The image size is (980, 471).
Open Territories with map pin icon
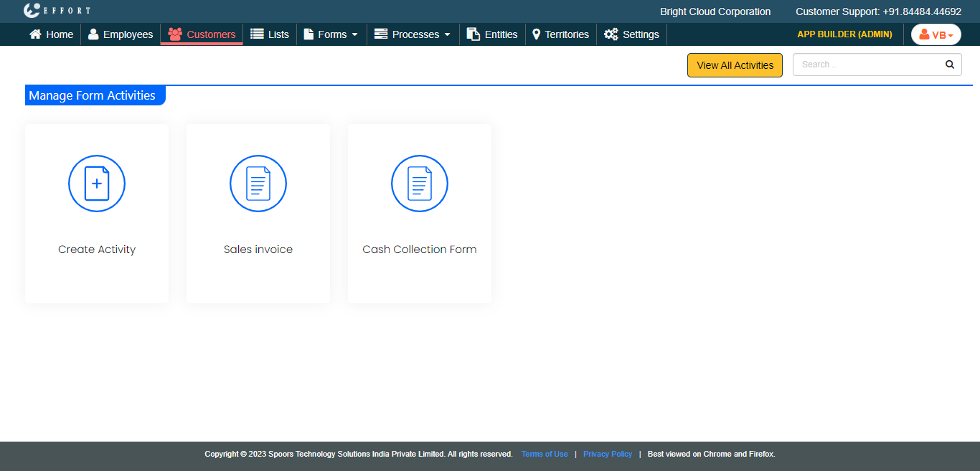coord(536,34)
